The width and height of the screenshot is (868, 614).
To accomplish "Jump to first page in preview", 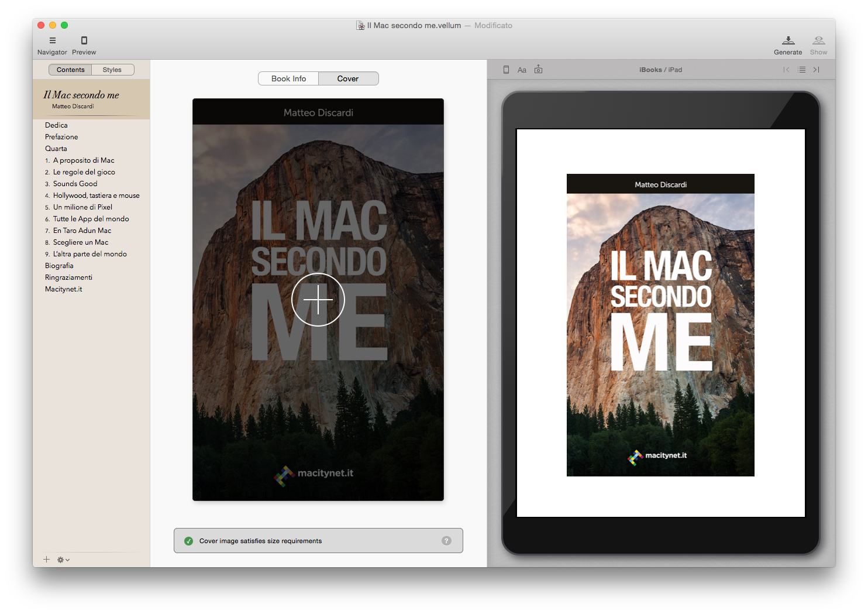I will tap(787, 69).
